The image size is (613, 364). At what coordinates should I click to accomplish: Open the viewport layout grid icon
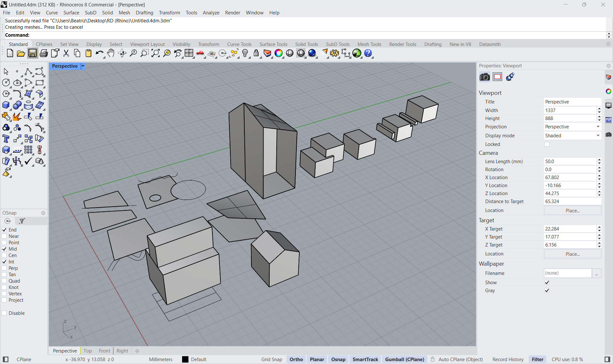point(189,53)
